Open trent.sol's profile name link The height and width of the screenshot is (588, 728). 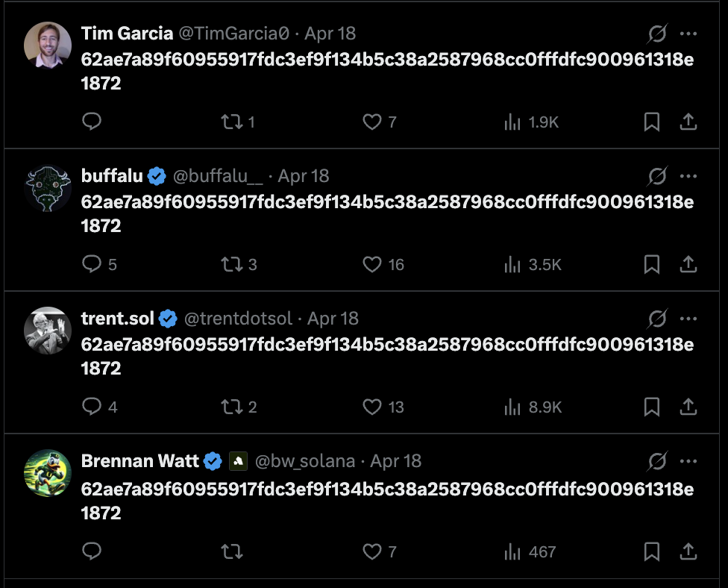pos(118,319)
